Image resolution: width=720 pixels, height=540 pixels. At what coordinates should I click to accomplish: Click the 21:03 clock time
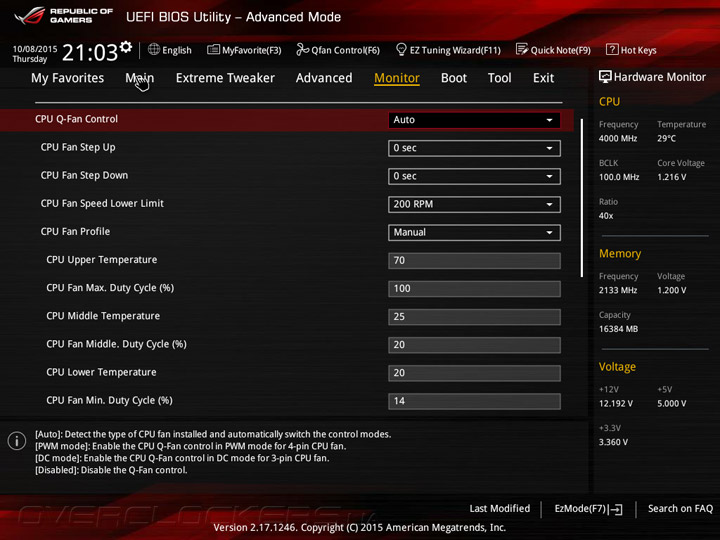90,52
